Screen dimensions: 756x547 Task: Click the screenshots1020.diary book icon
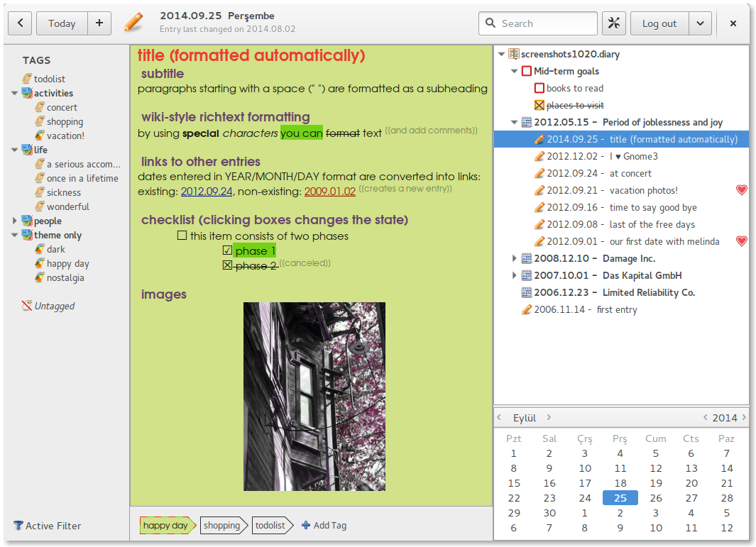(x=514, y=54)
